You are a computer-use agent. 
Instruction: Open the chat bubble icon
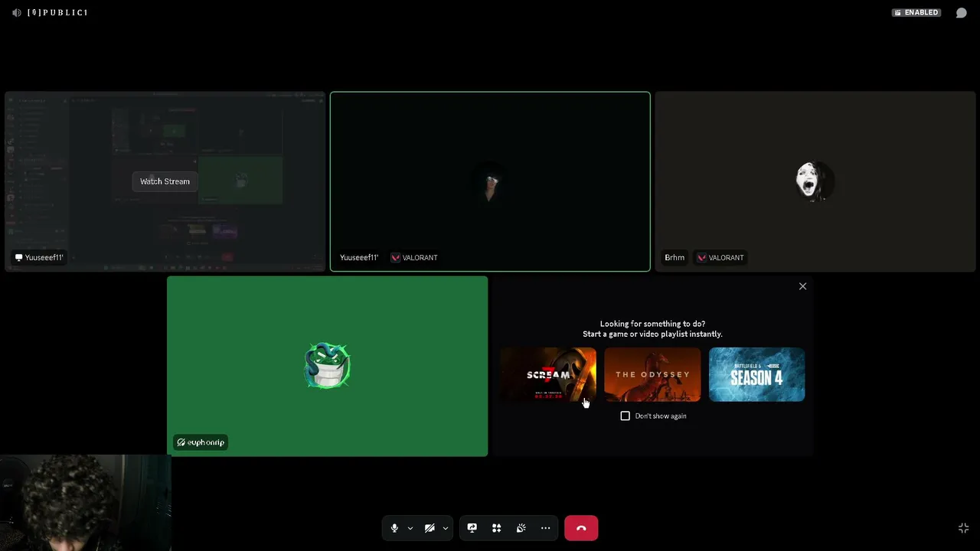pyautogui.click(x=961, y=12)
